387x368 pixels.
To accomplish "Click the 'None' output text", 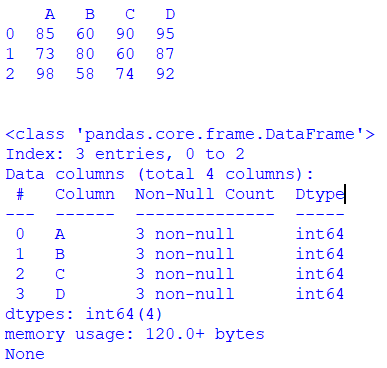I will pos(25,354).
